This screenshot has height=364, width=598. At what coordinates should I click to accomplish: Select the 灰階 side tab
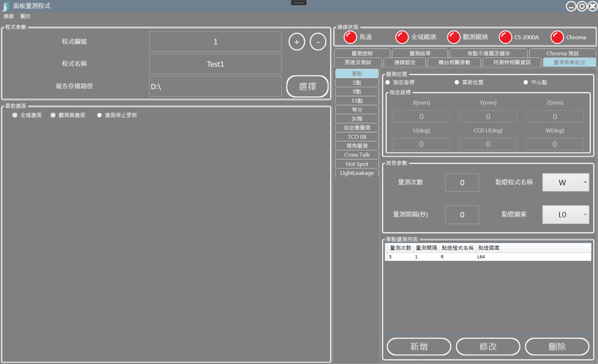[x=357, y=118]
